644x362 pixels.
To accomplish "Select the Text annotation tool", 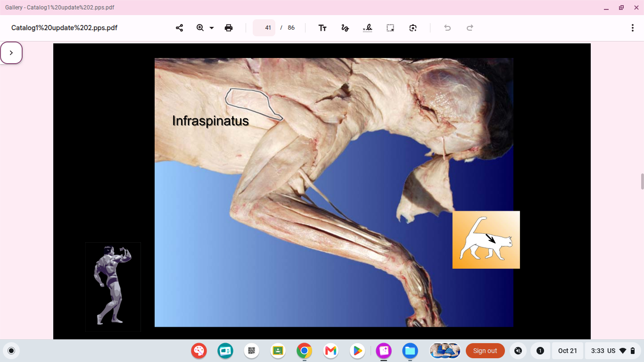I will point(322,28).
